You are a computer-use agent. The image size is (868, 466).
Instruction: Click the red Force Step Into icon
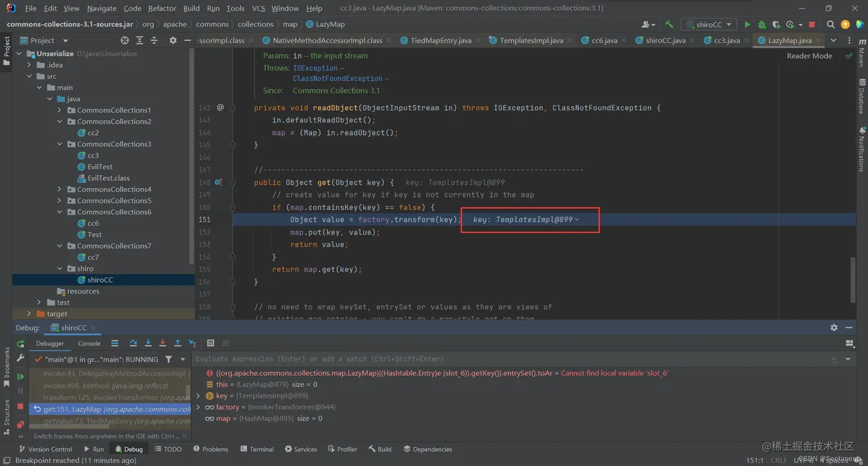[x=162, y=343]
